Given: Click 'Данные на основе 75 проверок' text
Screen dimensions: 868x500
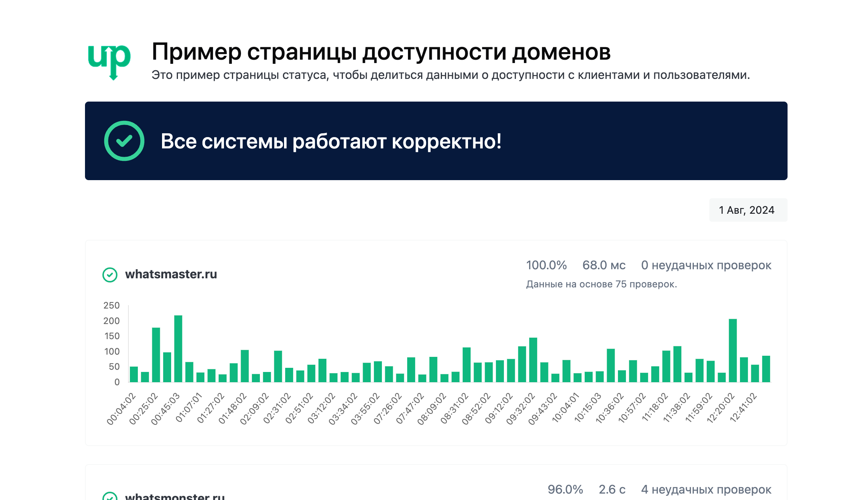Looking at the screenshot, I should 601,284.
